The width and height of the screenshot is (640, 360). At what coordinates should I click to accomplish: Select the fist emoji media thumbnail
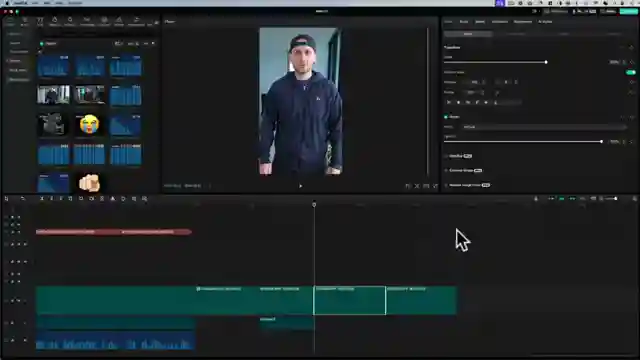click(89, 183)
